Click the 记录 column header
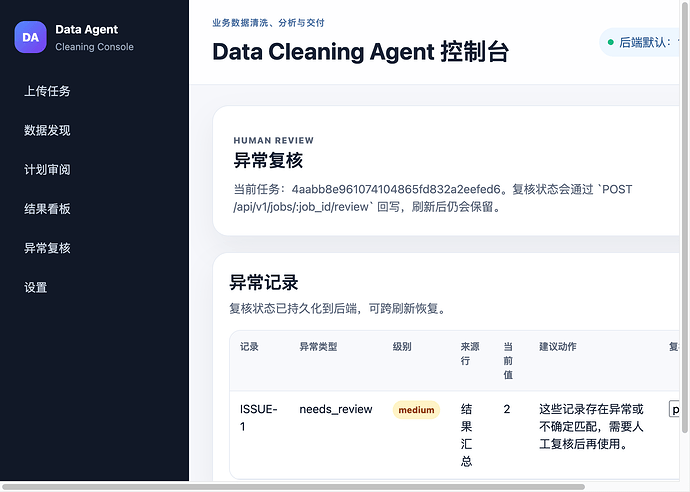 (249, 347)
